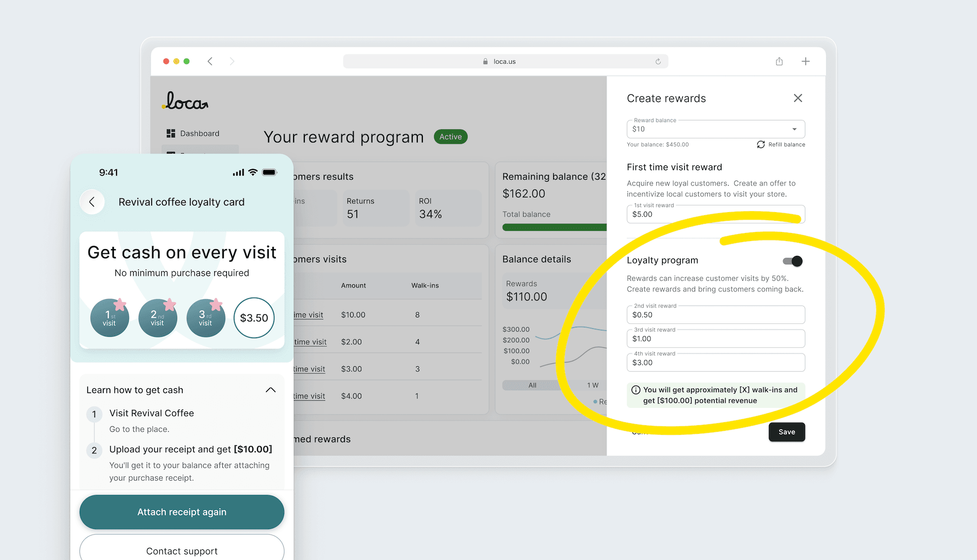The height and width of the screenshot is (560, 977).
Task: Close the Create rewards panel
Action: point(798,98)
